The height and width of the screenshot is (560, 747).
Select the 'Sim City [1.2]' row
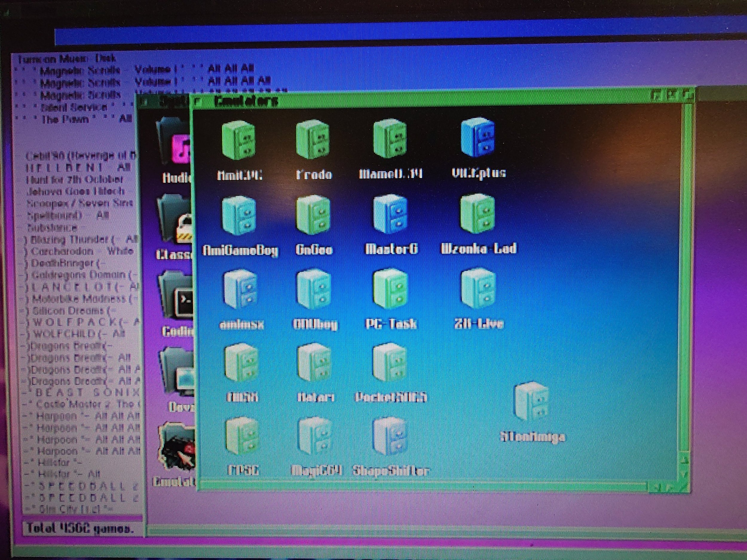[x=68, y=509]
